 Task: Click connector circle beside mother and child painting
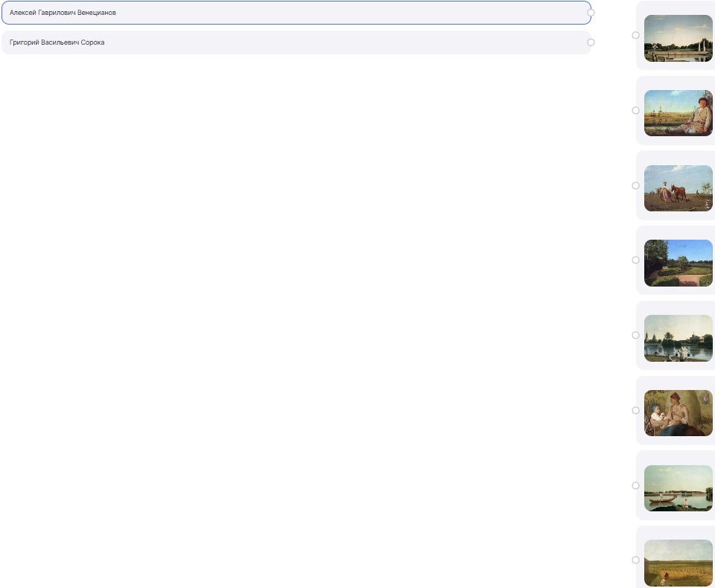point(635,410)
